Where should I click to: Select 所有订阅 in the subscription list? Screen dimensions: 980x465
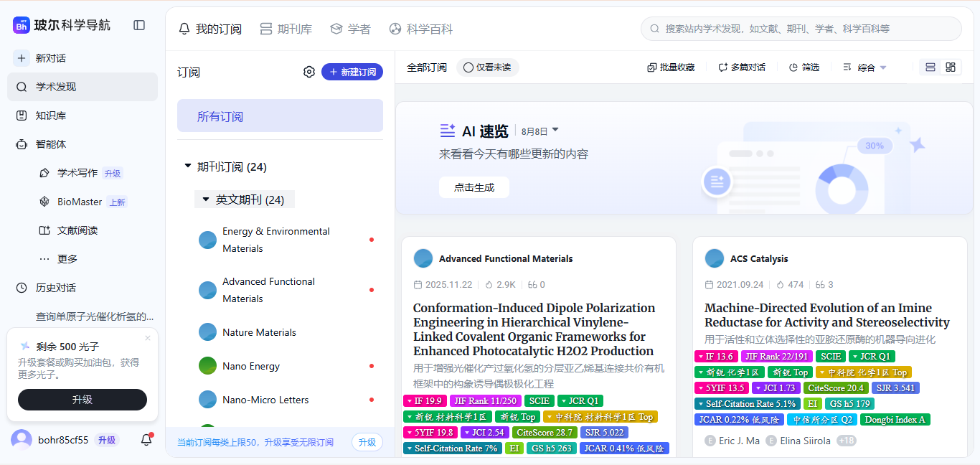click(281, 116)
